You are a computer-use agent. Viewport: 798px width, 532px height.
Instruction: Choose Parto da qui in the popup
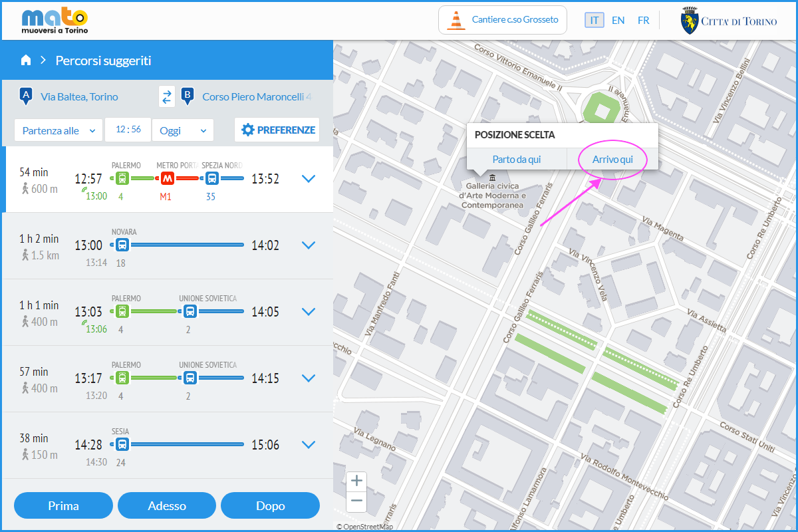[516, 160]
